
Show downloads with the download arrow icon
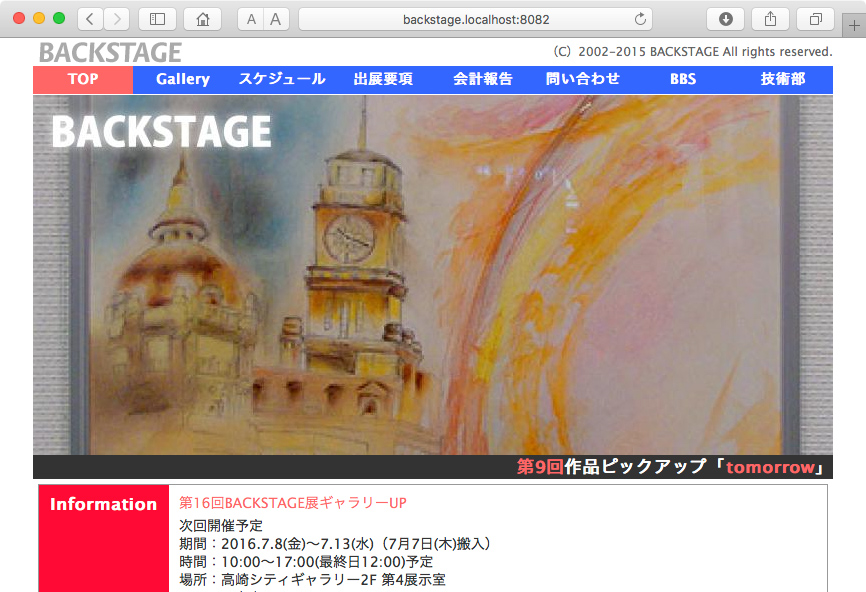point(726,19)
